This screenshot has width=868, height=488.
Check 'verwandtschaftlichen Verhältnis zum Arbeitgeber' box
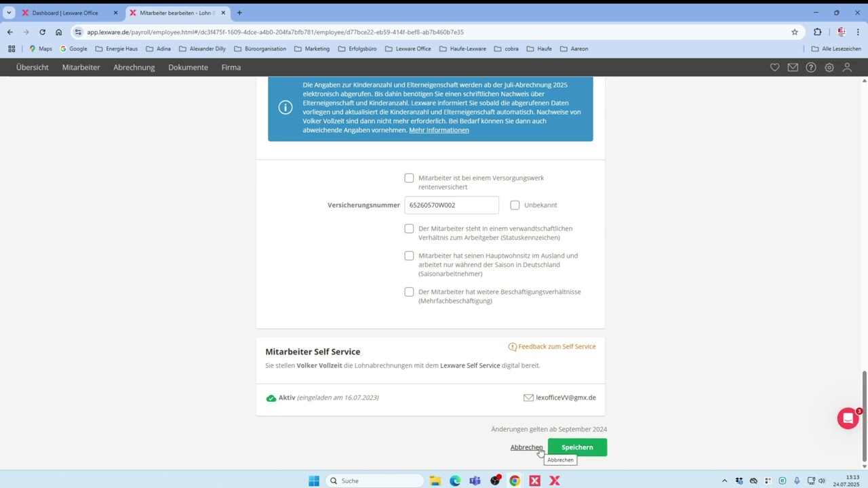pos(409,229)
